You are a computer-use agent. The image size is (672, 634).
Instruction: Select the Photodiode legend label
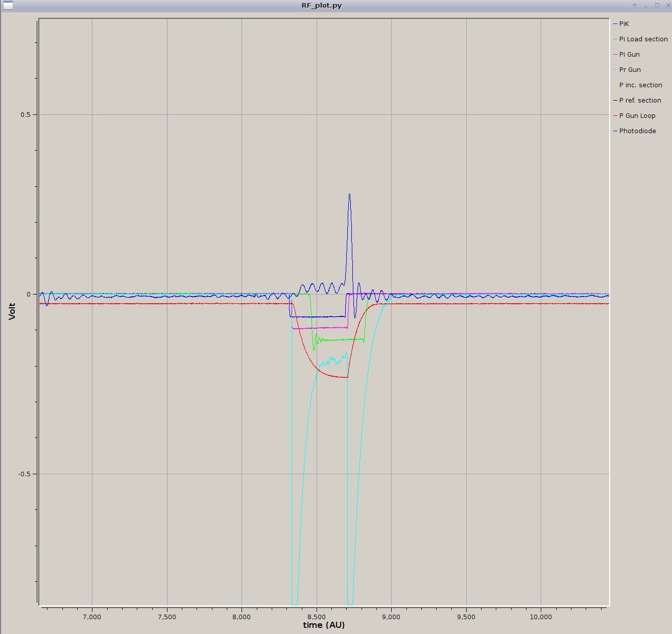tap(637, 131)
